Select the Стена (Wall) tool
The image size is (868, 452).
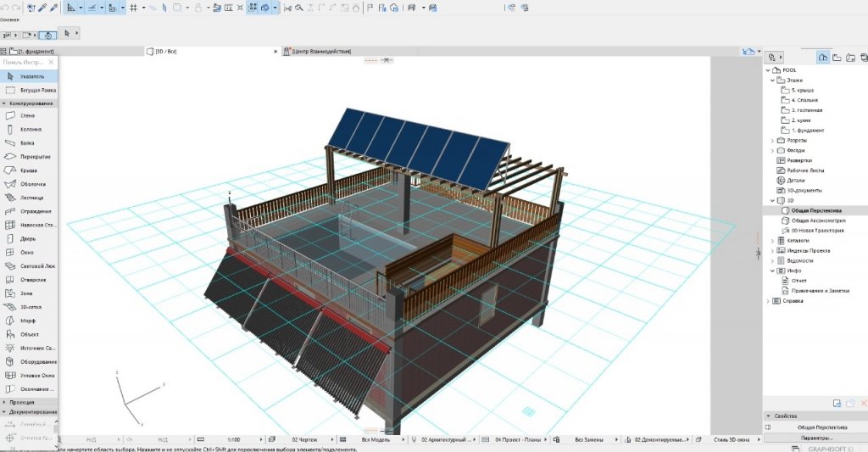coord(27,115)
